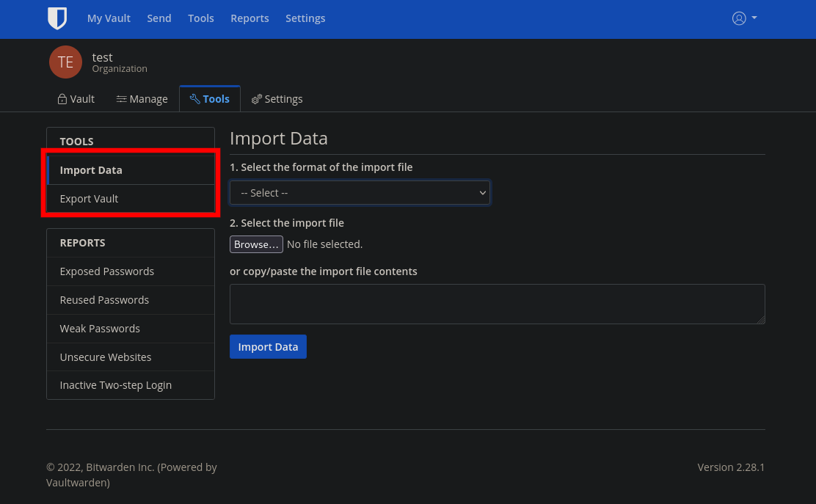Image resolution: width=816 pixels, height=504 pixels.
Task: Open My Vault in top navigation
Action: point(109,18)
